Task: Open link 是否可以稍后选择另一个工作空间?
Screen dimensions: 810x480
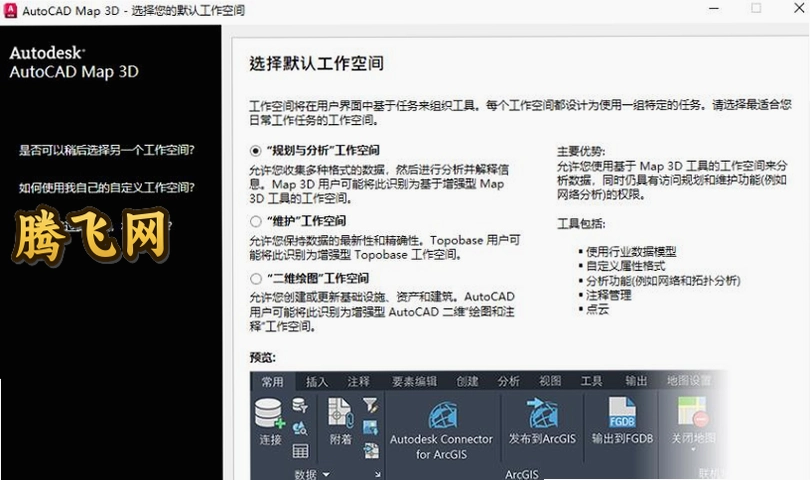Action: pyautogui.click(x=107, y=150)
